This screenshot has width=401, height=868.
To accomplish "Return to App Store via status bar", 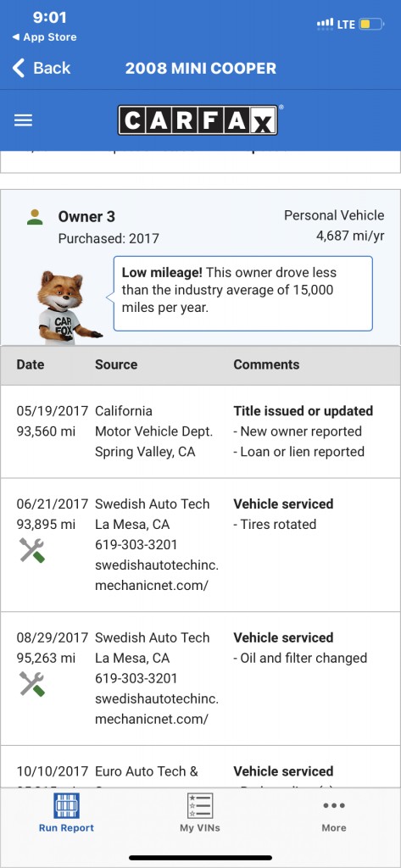I will [x=44, y=37].
